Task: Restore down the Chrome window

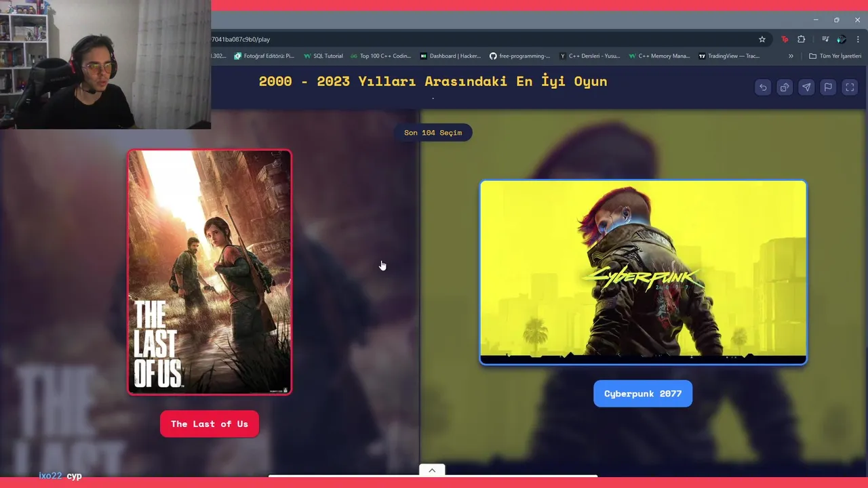Action: pyautogui.click(x=836, y=20)
